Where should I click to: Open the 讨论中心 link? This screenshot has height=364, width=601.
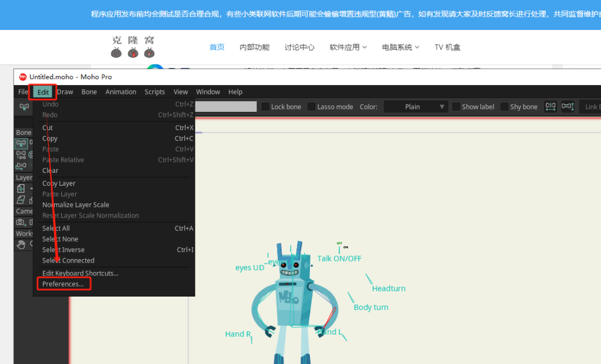[299, 47]
